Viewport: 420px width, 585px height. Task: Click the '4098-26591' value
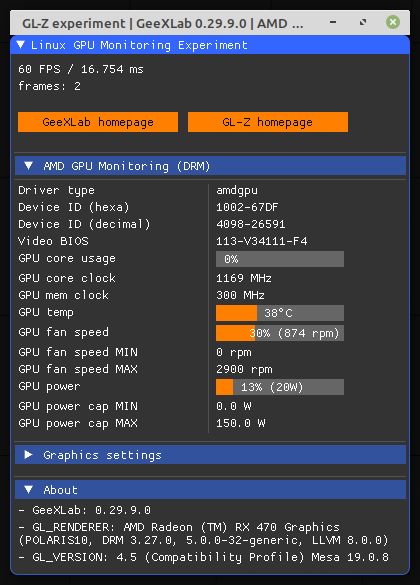coord(251,224)
